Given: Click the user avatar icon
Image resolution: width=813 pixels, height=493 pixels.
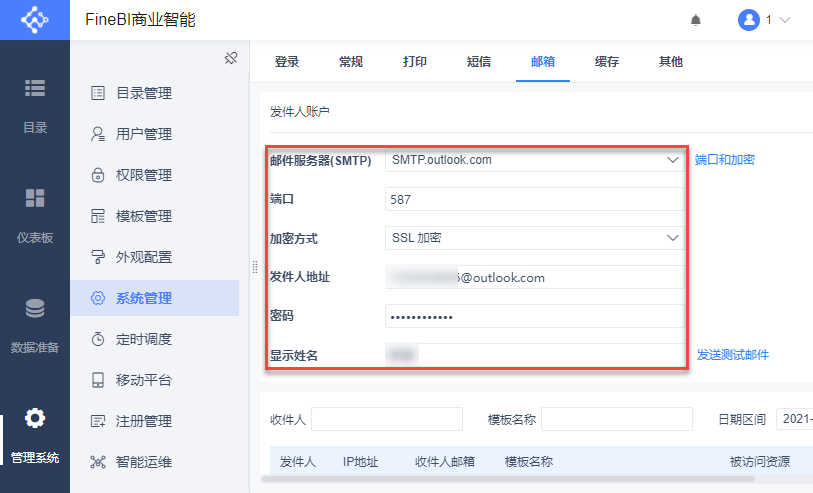Looking at the screenshot, I should (749, 20).
